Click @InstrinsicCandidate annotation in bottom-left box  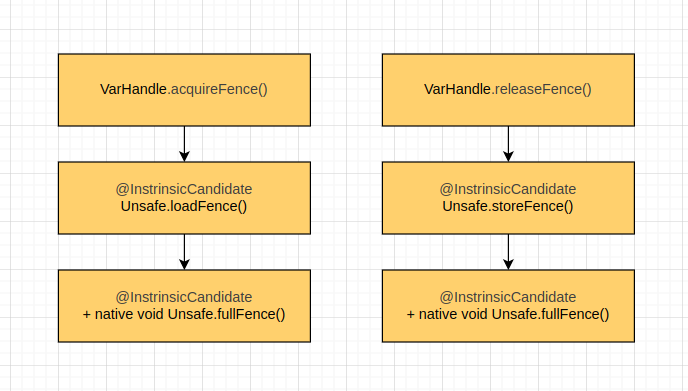click(x=184, y=297)
